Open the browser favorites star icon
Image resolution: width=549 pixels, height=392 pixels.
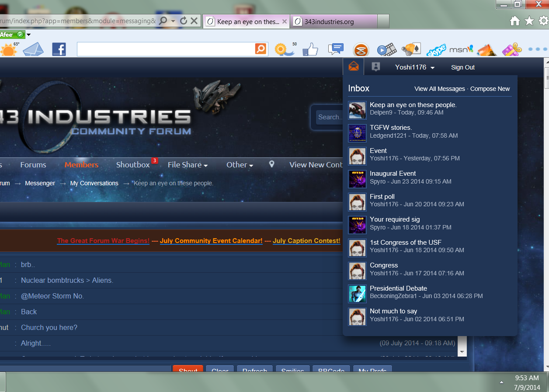529,21
